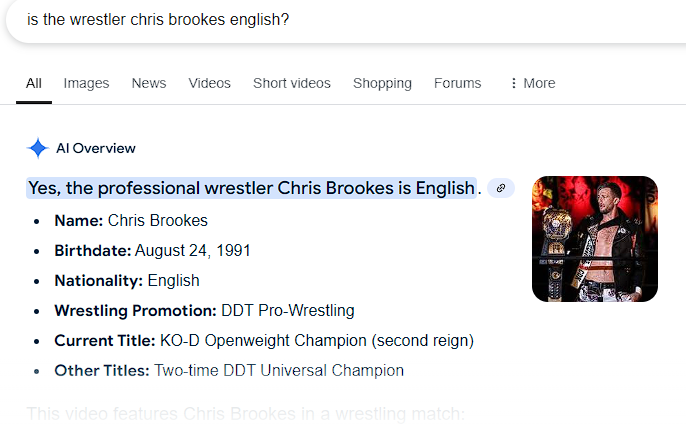Click the Birthdate August 24, 1991 line
The image size is (686, 424).
(x=152, y=250)
